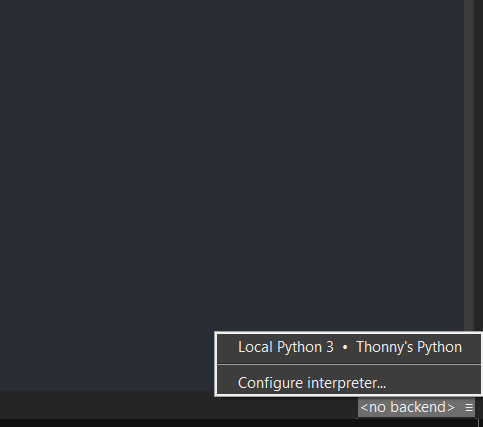The image size is (483, 427).
Task: Pick the last entry below the separator line
Action: tap(349, 380)
